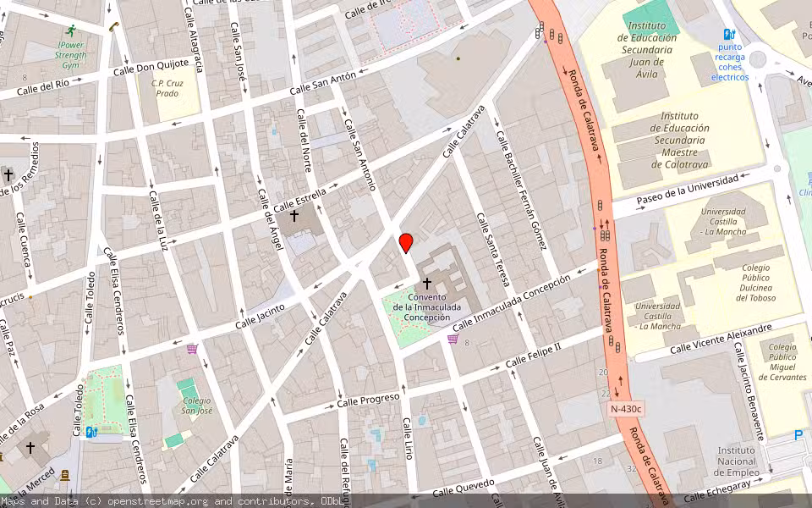Screen dimensions: 812x508
Task: Click the 'Calle Echegaray' street label
Action: pos(716,491)
